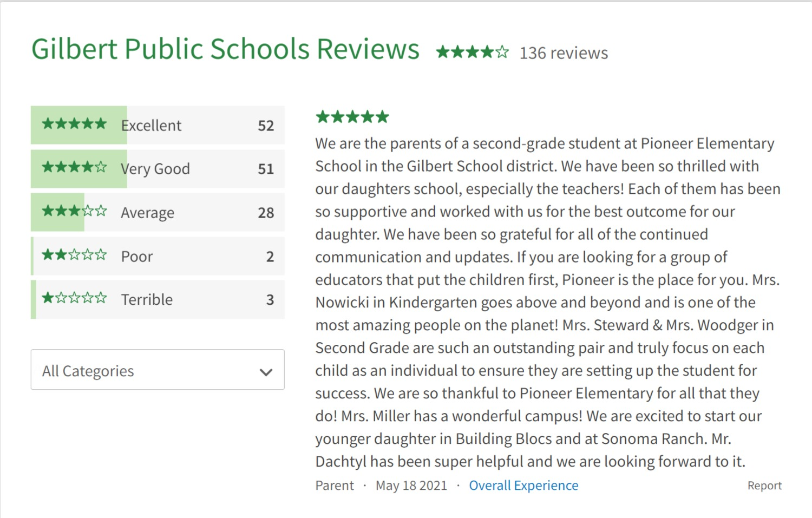Image resolution: width=812 pixels, height=518 pixels.
Task: Click the three-star icon next to Average
Action: click(x=73, y=211)
